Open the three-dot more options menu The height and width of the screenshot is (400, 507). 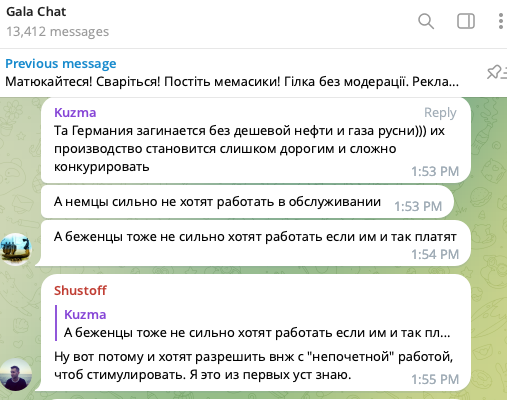tap(501, 21)
